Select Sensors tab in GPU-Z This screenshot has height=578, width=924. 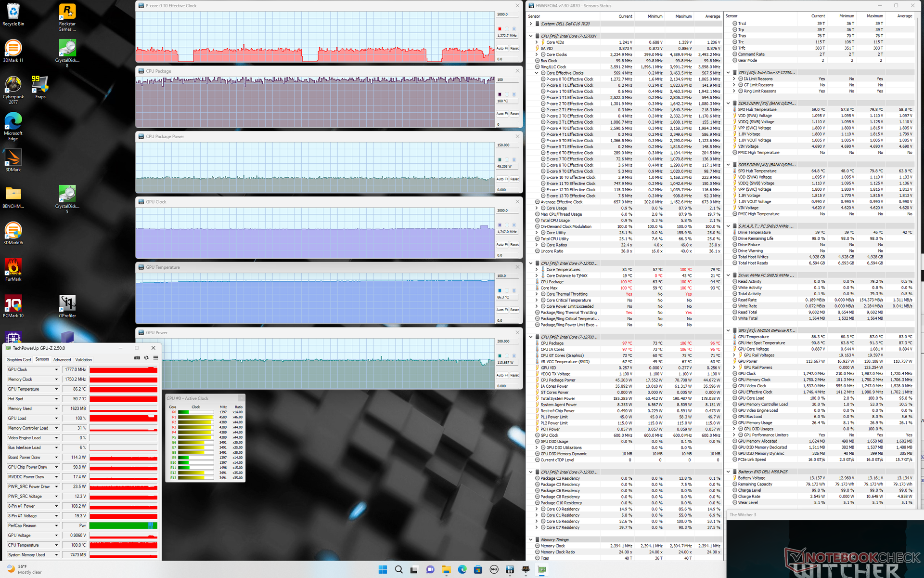pos(42,359)
